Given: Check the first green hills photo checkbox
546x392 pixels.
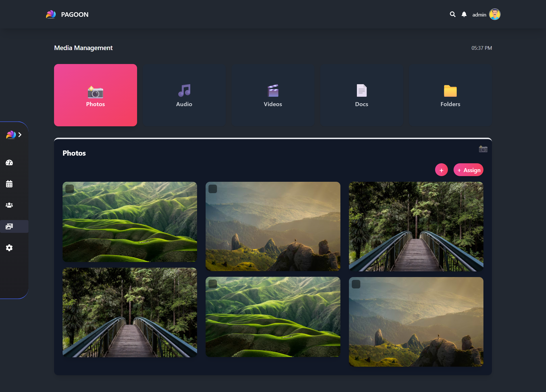Looking at the screenshot, I should tap(70, 189).
